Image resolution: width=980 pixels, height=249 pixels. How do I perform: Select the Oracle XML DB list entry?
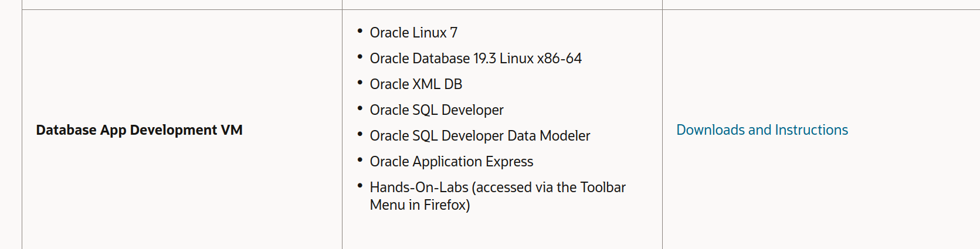point(415,84)
